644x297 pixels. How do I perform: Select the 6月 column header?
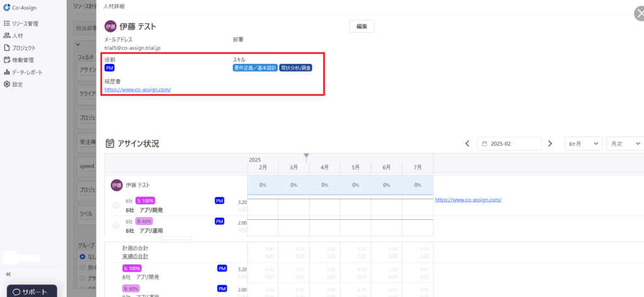coord(387,168)
